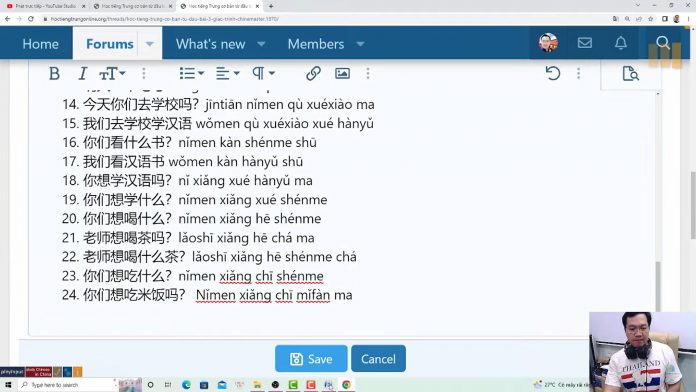Screen dimensions: 696x392
Task: Undo the last edit
Action: pyautogui.click(x=553, y=73)
